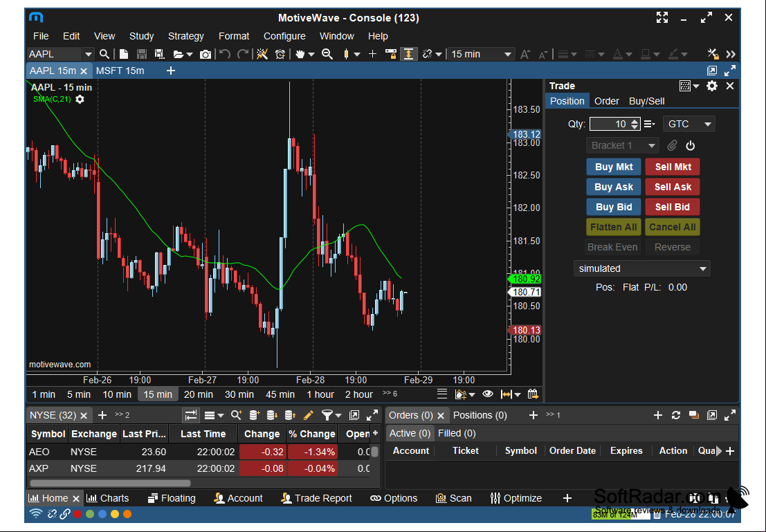The height and width of the screenshot is (532, 766).
Task: Toggle the highlighted auto-scale chart button
Action: tap(408, 54)
